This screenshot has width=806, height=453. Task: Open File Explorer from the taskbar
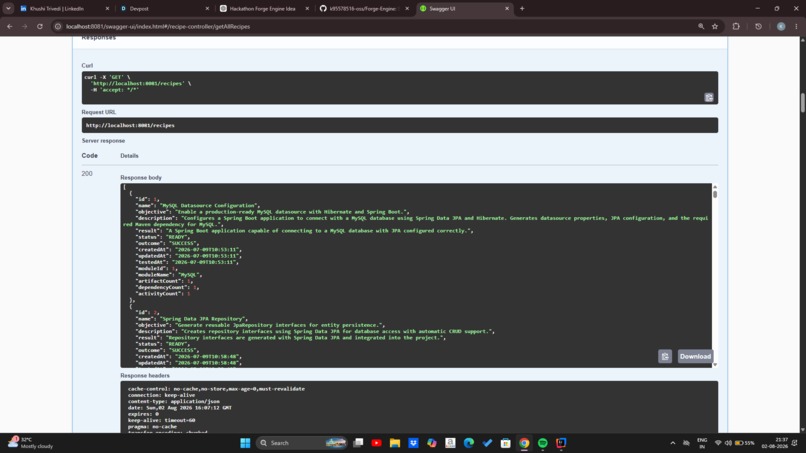pos(395,443)
